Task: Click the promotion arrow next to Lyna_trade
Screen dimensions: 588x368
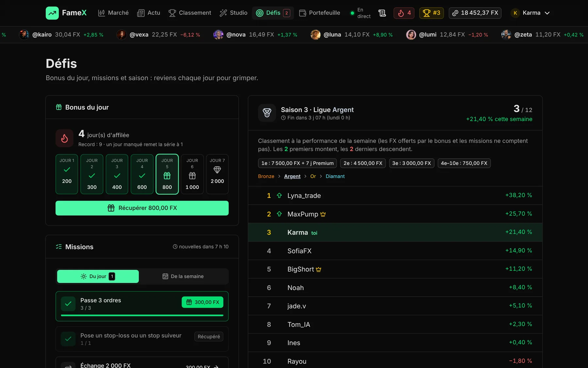Action: point(279,196)
